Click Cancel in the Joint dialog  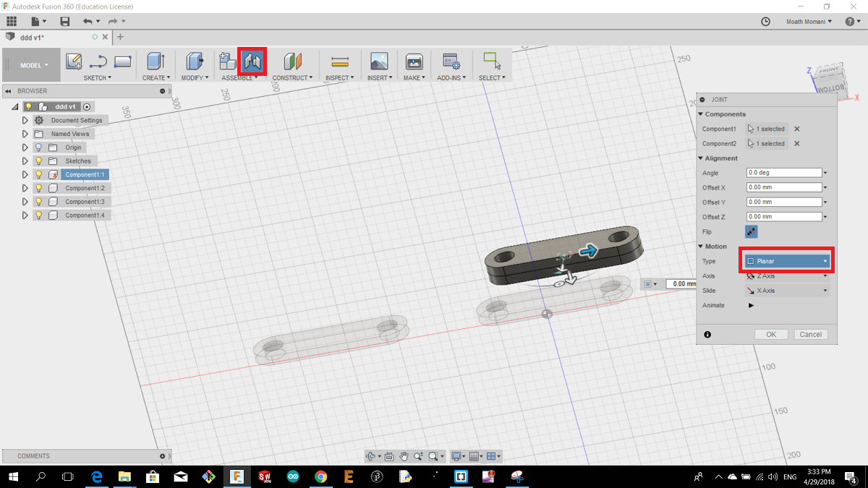click(x=810, y=334)
